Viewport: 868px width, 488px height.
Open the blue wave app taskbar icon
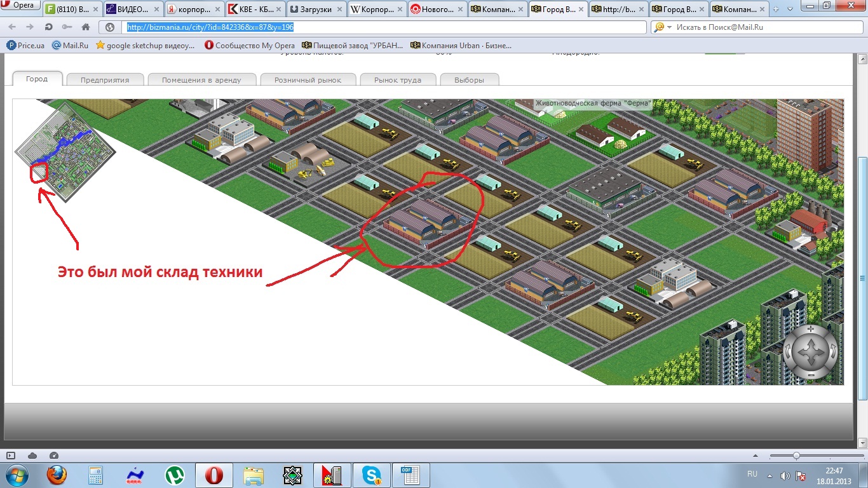(134, 475)
